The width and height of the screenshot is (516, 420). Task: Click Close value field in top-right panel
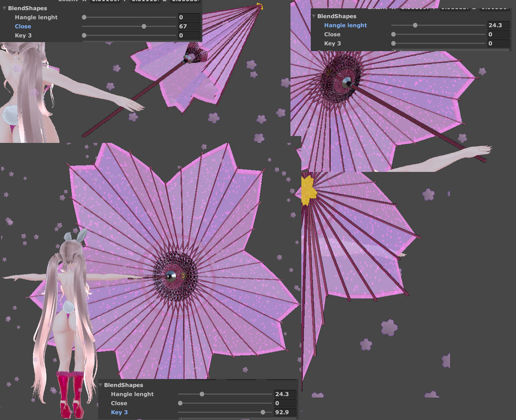coord(498,34)
